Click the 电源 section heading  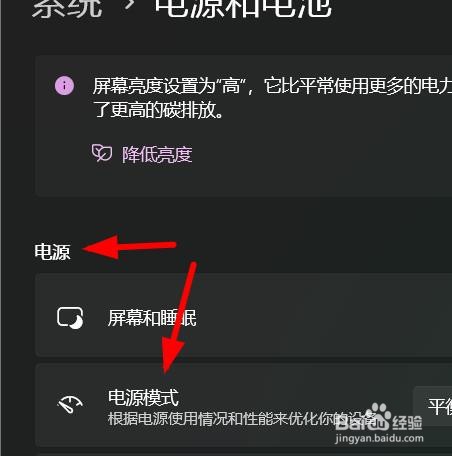click(x=52, y=252)
